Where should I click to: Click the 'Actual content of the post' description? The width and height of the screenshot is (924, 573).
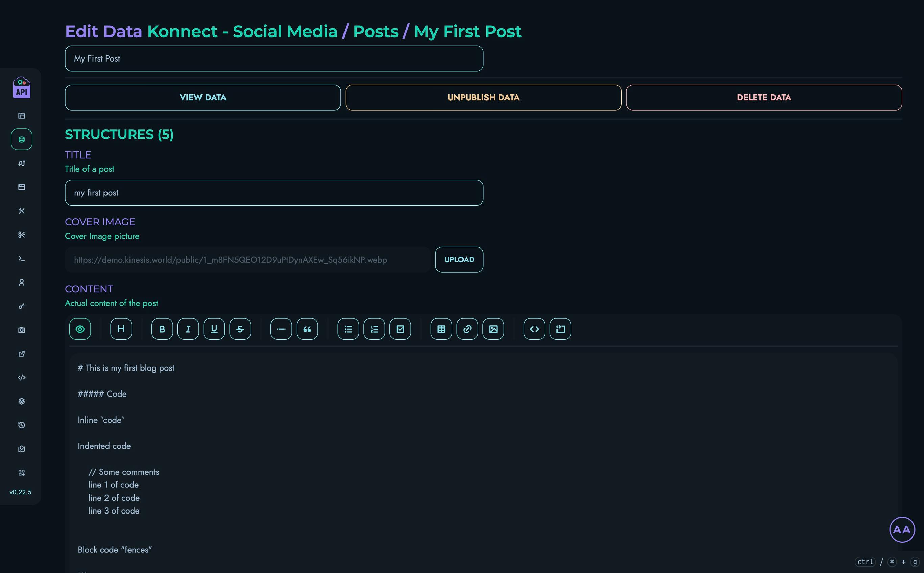tap(112, 303)
